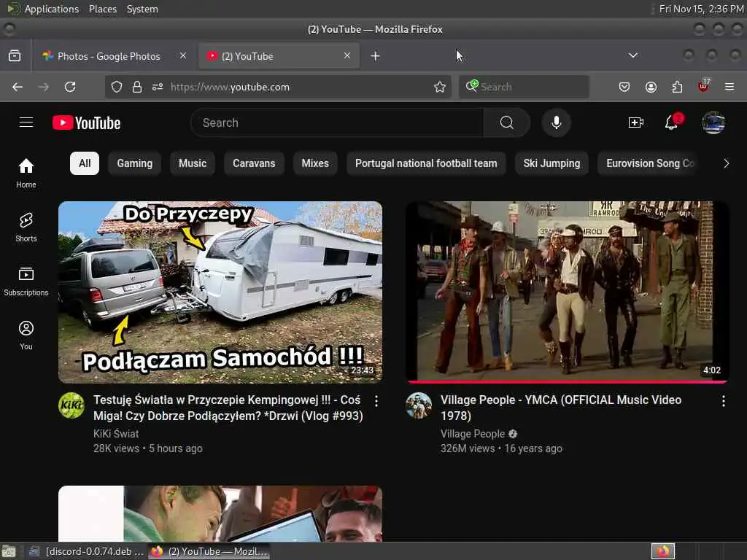Open the partially visible third video thumbnail
Viewport: 747px width, 560px height.
(x=220, y=513)
